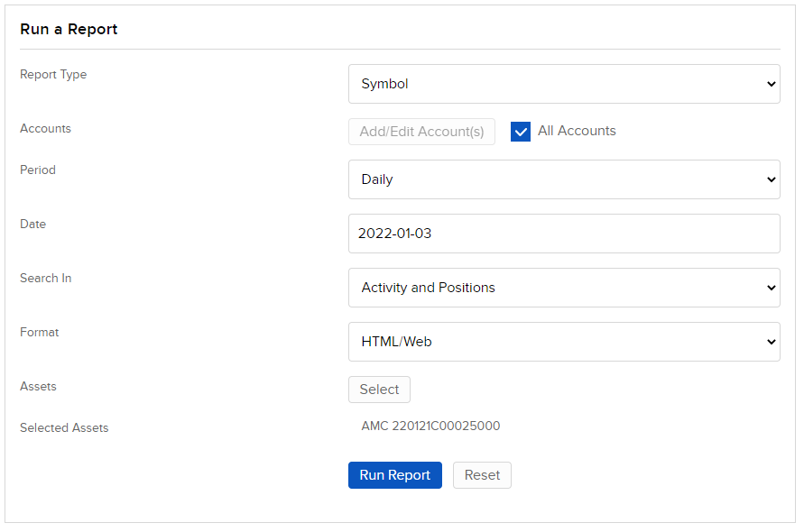Open the Format selector showing HTML/Web
804x532 pixels.
pyautogui.click(x=564, y=341)
